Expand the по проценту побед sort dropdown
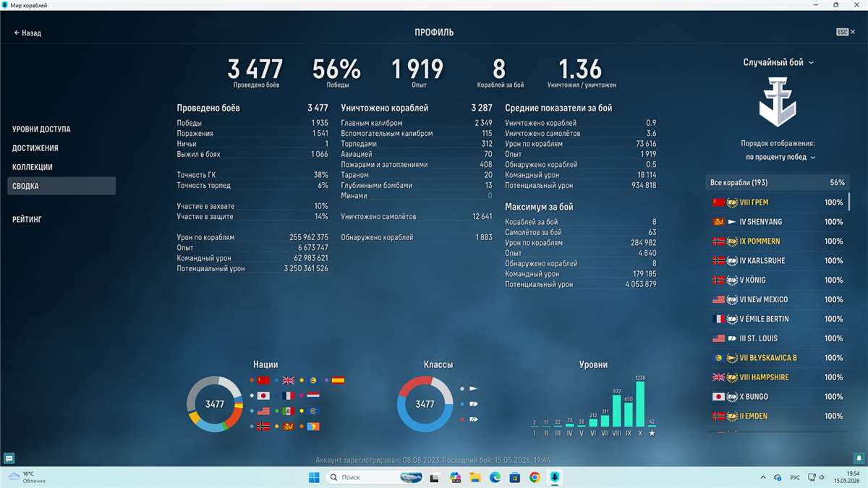This screenshot has width=868, height=488. click(x=780, y=157)
